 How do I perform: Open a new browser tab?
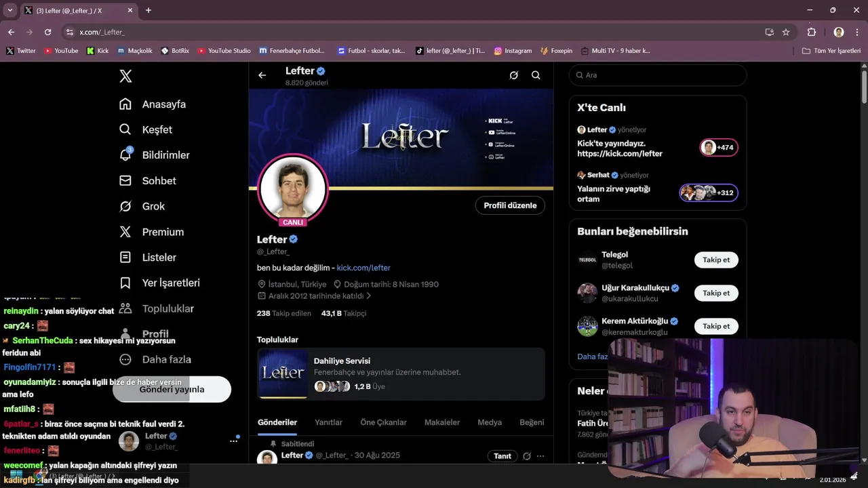point(149,10)
